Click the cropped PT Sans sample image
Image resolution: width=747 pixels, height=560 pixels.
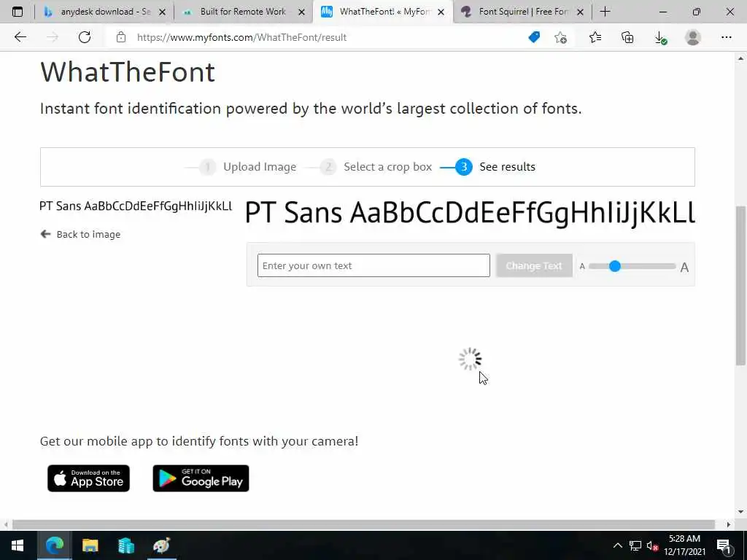tap(136, 206)
